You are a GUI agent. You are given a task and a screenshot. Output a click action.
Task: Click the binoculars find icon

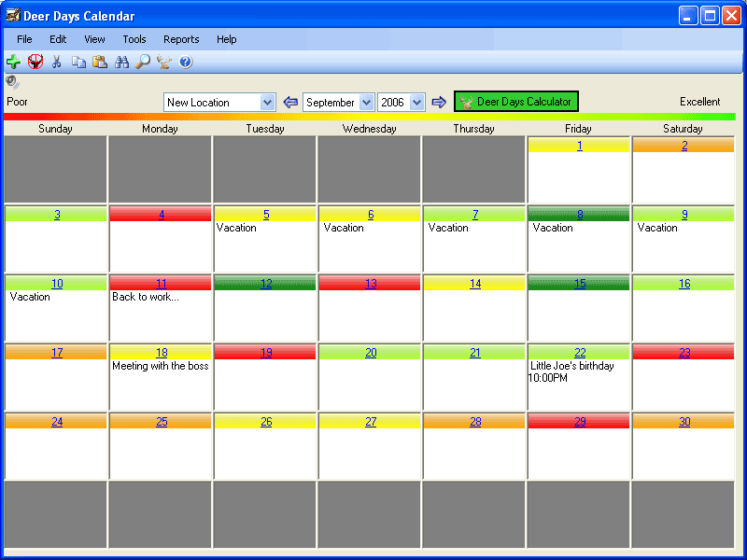tap(121, 62)
